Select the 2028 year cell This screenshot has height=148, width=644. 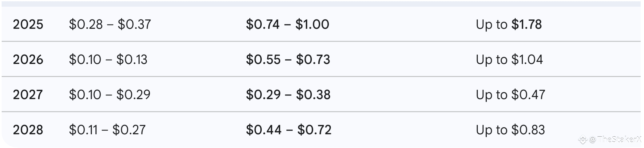point(28,130)
